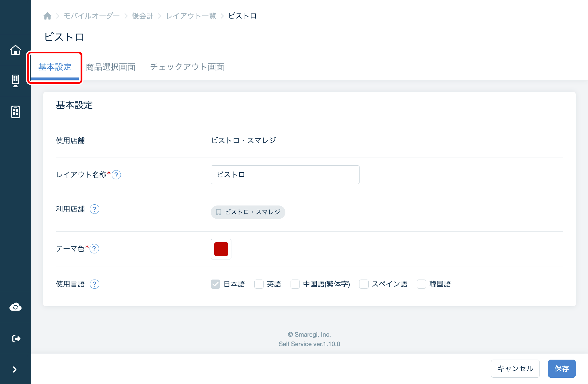
Task: Open the red theme color swatch
Action: (221, 249)
